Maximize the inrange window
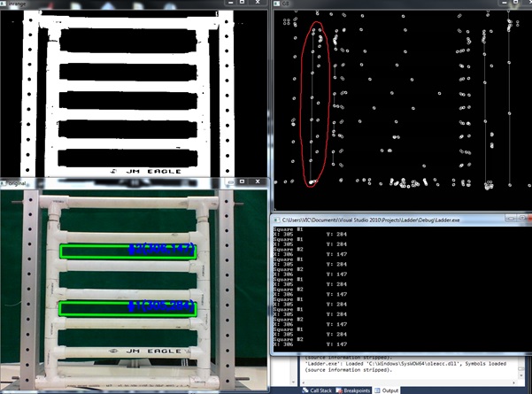The height and width of the screenshot is (394, 532). pos(243,3)
